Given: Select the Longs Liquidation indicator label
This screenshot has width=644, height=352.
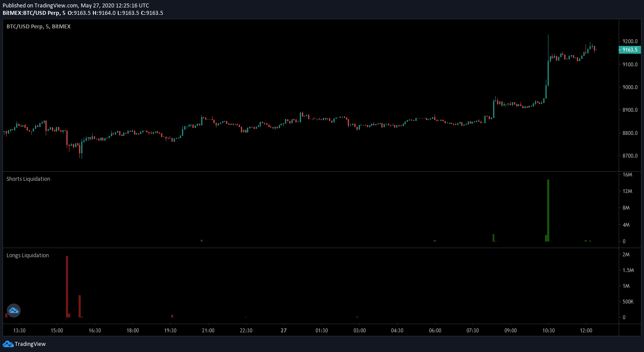Looking at the screenshot, I should pyautogui.click(x=27, y=255).
